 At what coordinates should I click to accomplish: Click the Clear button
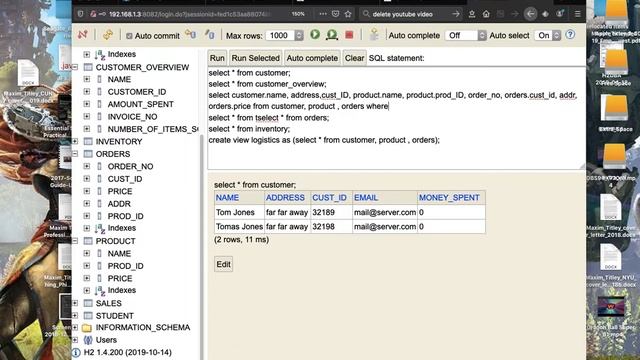click(354, 58)
